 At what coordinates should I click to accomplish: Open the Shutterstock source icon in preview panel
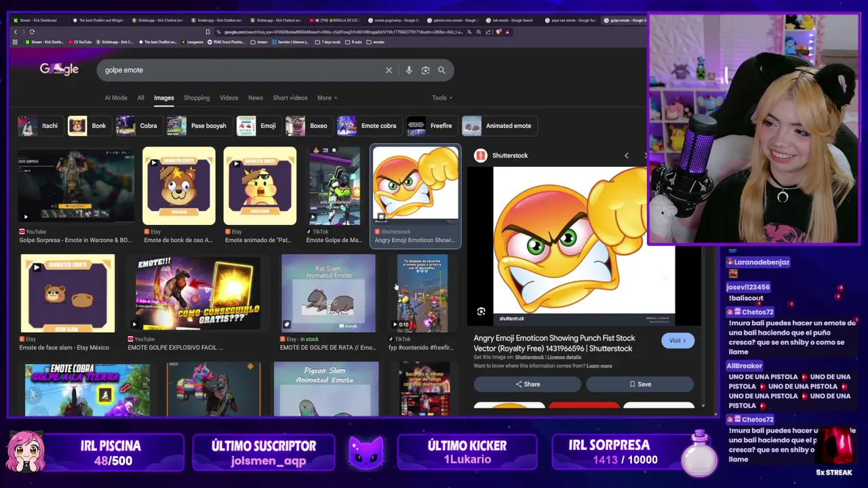coord(481,155)
